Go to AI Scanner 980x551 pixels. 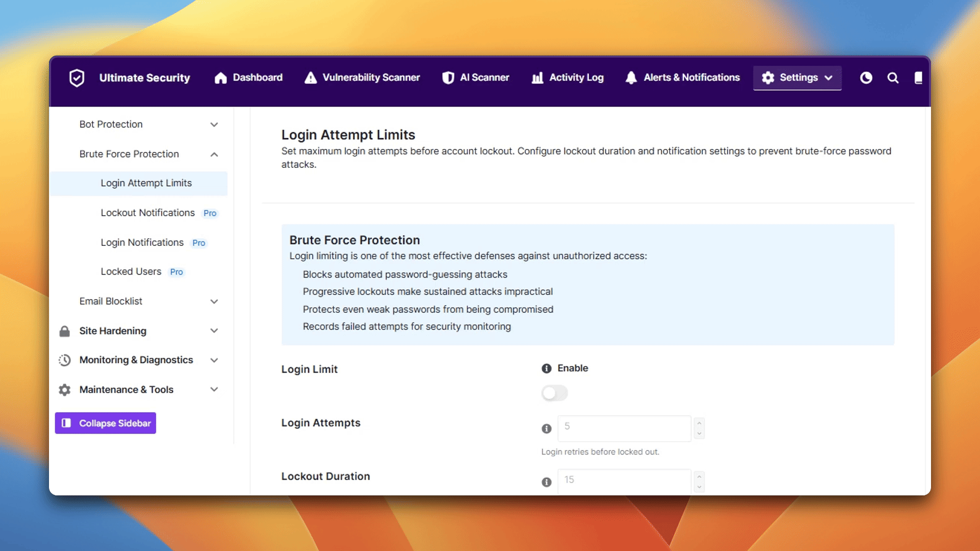pyautogui.click(x=476, y=78)
